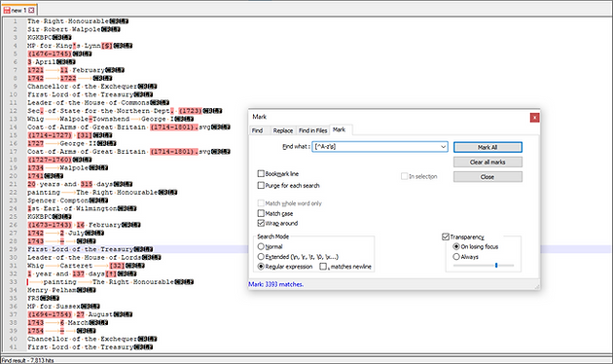Image resolution: width=613 pixels, height=364 pixels.
Task: Click 'Mark: 3393 matches.' status text
Action: (276, 284)
